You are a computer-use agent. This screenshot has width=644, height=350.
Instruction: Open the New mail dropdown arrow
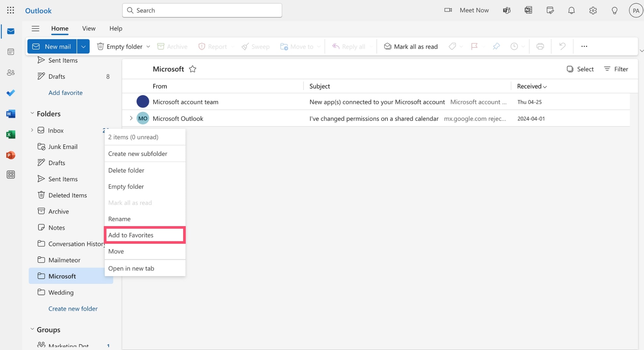[83, 46]
